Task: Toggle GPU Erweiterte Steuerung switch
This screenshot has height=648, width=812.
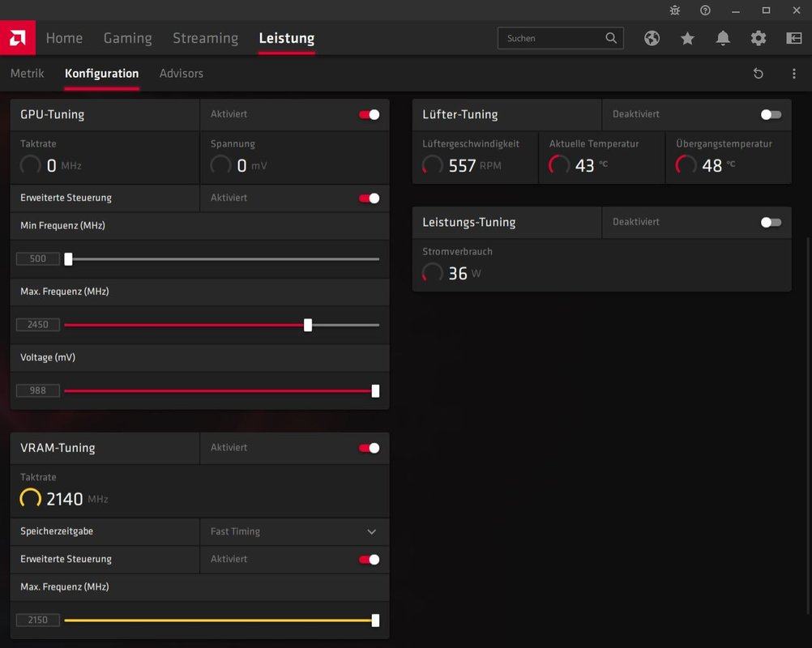Action: tap(370, 198)
